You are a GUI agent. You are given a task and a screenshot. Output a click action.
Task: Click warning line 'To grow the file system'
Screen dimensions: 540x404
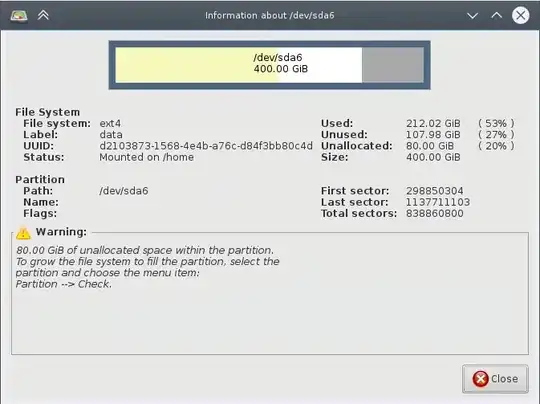click(147, 261)
